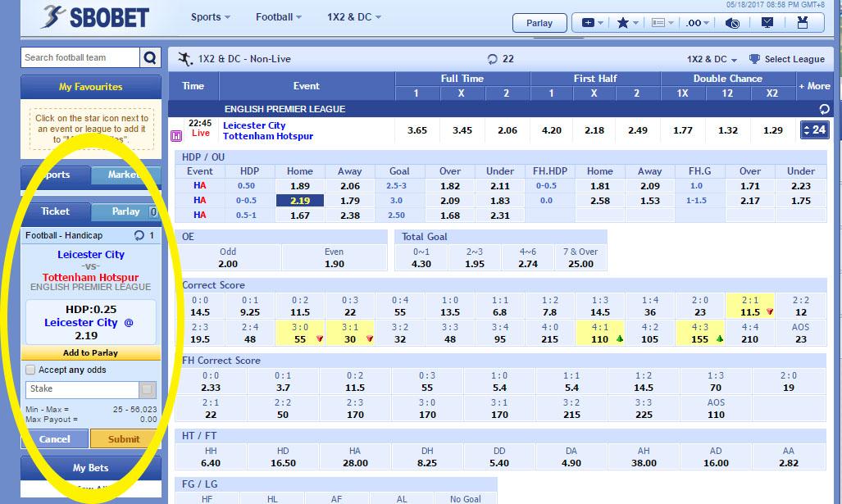
Task: Open the match statistics icon beside Leicester City
Action: coord(176,136)
